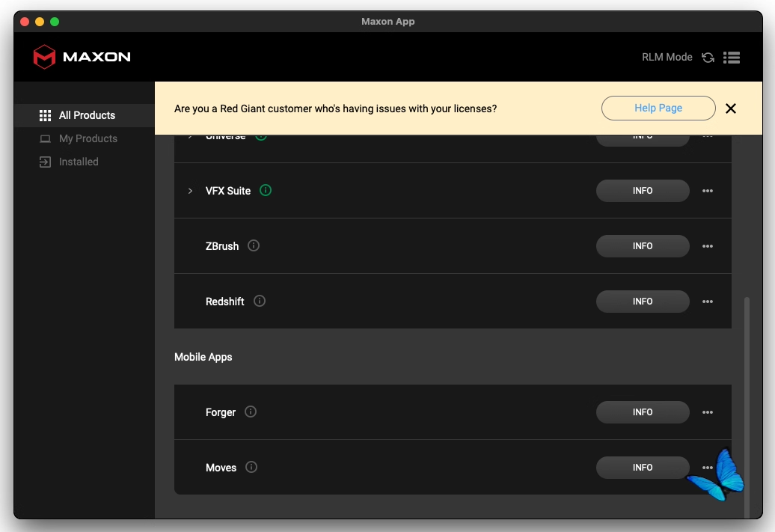
Task: Expand the VFX Suite product row
Action: click(190, 191)
